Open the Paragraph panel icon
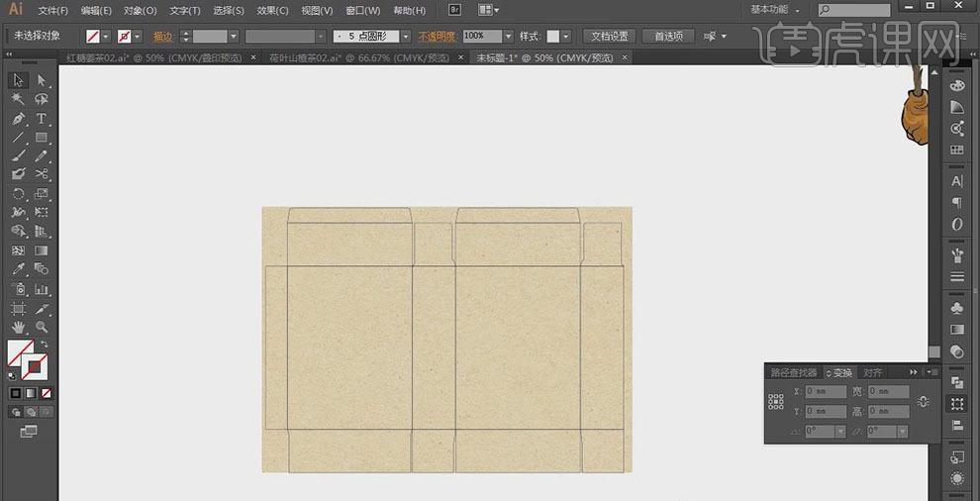 tap(956, 203)
